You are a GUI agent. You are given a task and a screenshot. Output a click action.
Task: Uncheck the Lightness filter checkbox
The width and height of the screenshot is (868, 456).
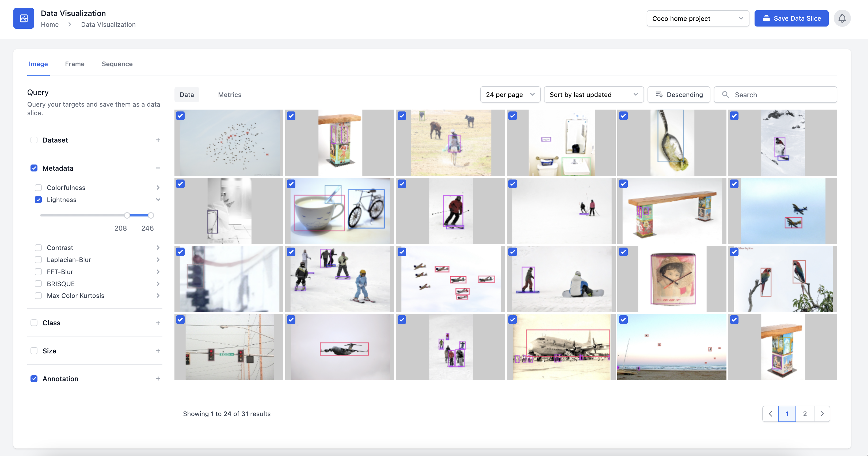click(x=39, y=200)
